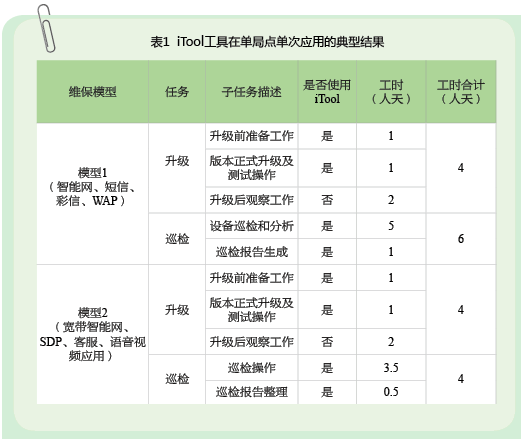Click 升级 task cell under 模型2
This screenshot has height=439, width=521.
177,310
